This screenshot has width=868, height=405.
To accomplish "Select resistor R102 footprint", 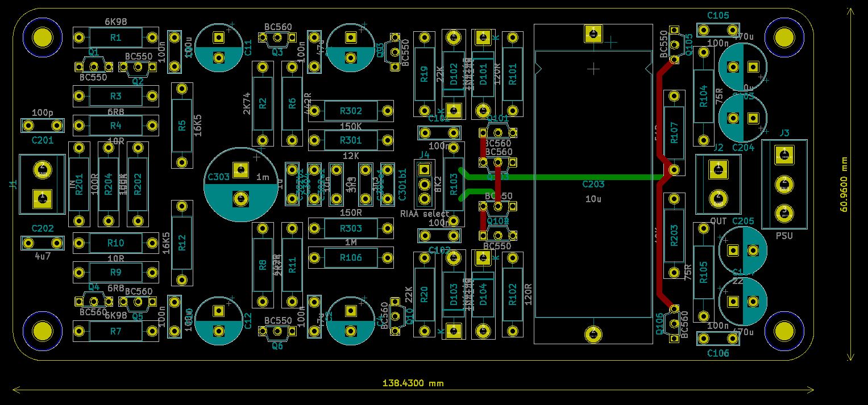I will [513, 294].
